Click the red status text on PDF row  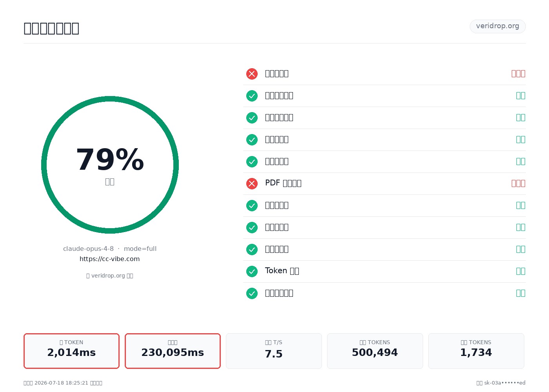518,183
